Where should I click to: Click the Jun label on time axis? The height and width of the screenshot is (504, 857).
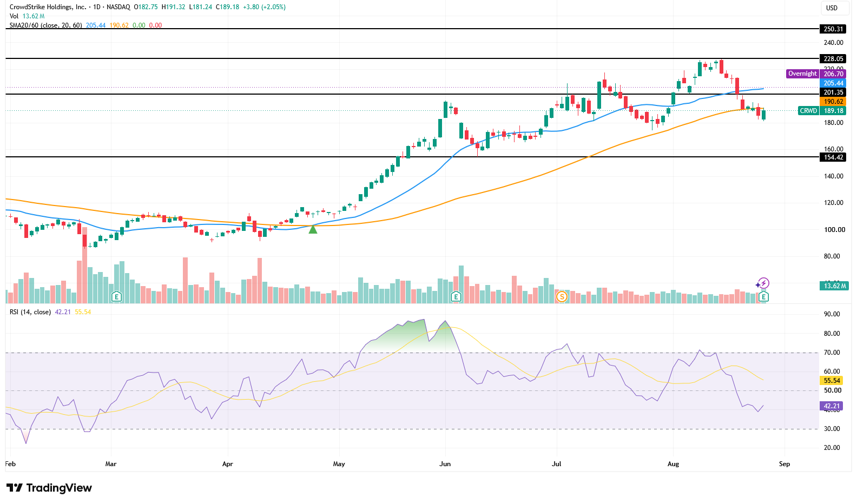coord(445,464)
